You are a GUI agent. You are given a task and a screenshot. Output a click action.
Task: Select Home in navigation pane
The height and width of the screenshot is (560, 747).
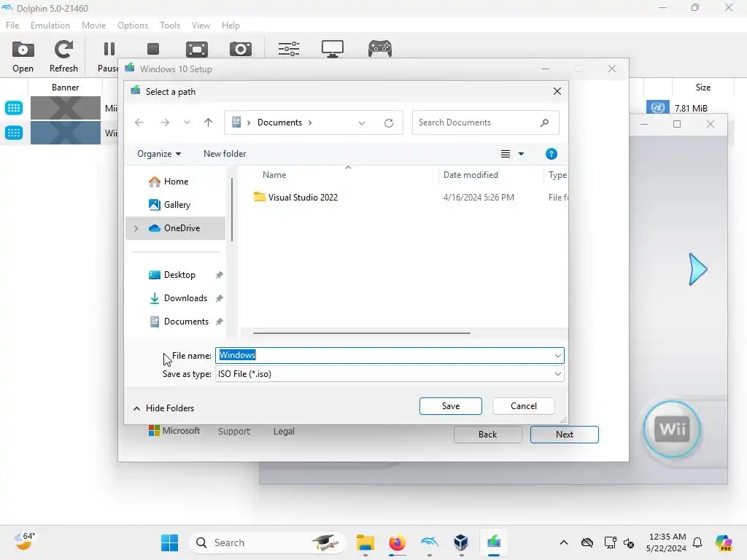pyautogui.click(x=169, y=182)
